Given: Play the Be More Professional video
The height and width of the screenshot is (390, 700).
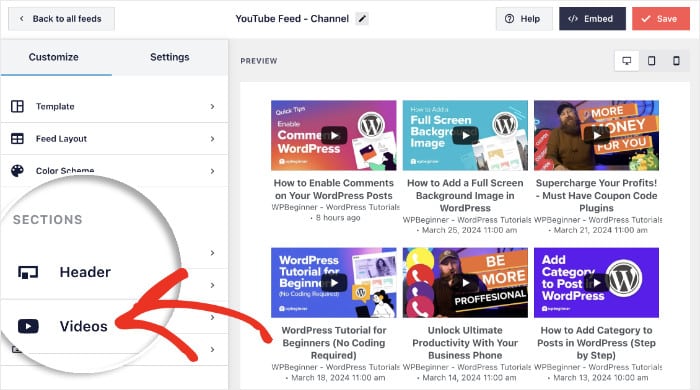Looking at the screenshot, I should tap(465, 283).
